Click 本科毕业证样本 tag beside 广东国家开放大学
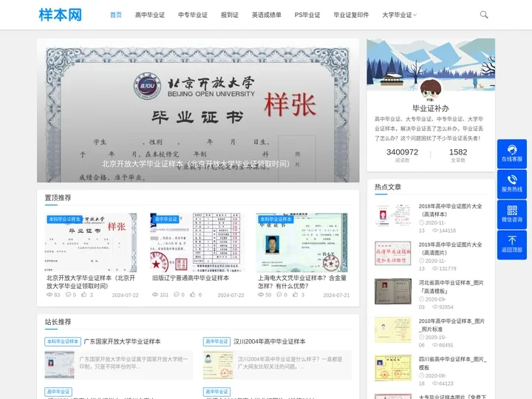This screenshot has height=399, width=532. (x=63, y=341)
